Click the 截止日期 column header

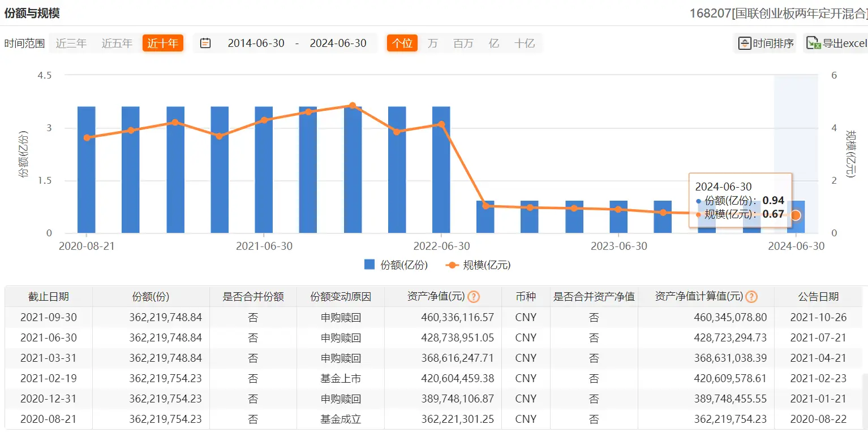click(x=49, y=297)
